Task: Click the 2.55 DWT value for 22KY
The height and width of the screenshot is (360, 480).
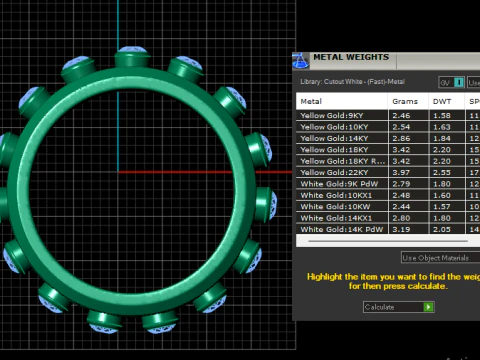Action: click(442, 173)
